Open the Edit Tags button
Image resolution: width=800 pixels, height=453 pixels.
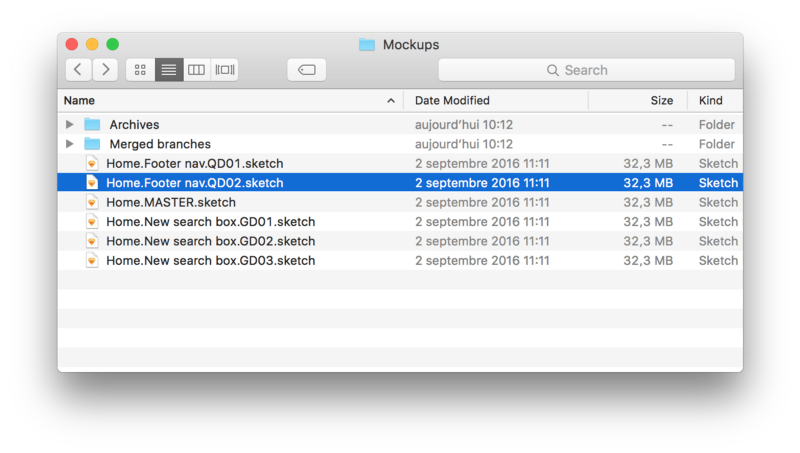coord(307,69)
